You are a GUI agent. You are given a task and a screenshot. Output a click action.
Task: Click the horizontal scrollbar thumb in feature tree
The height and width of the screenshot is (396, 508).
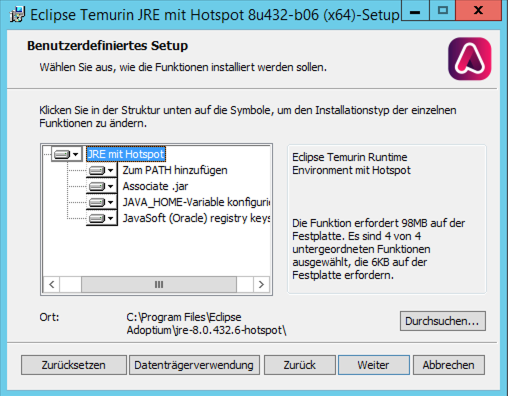[x=159, y=285]
